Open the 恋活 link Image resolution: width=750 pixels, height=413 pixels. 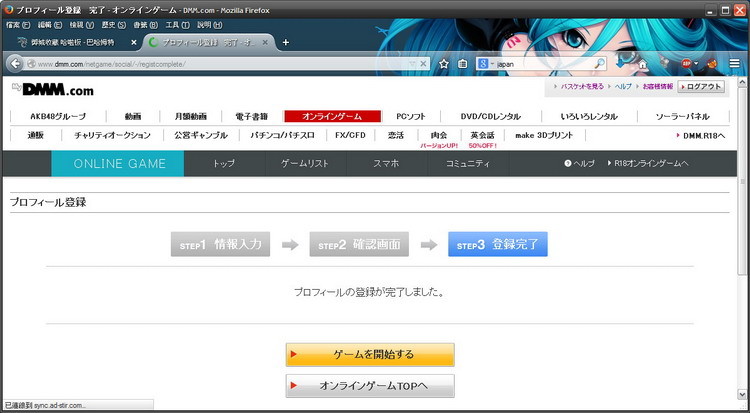[396, 135]
